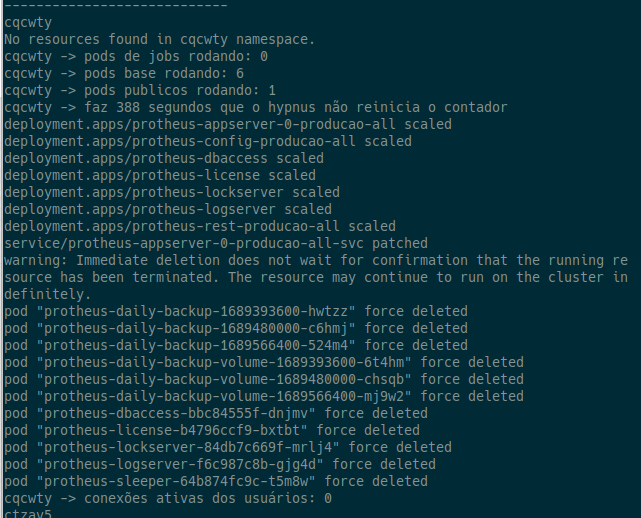The height and width of the screenshot is (518, 641).
Task: Click the "cqcwty" namespace header line
Action: (28, 22)
